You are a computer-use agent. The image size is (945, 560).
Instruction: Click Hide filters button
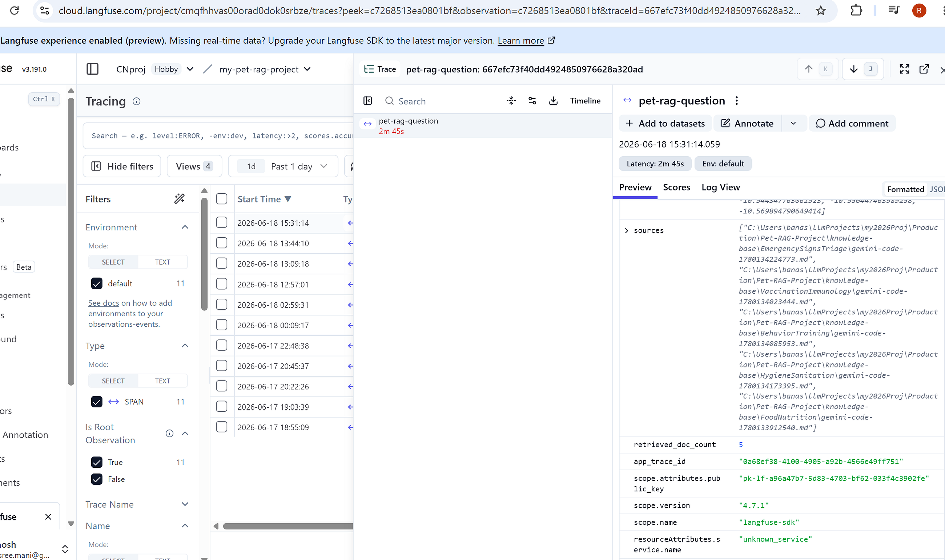122,166
